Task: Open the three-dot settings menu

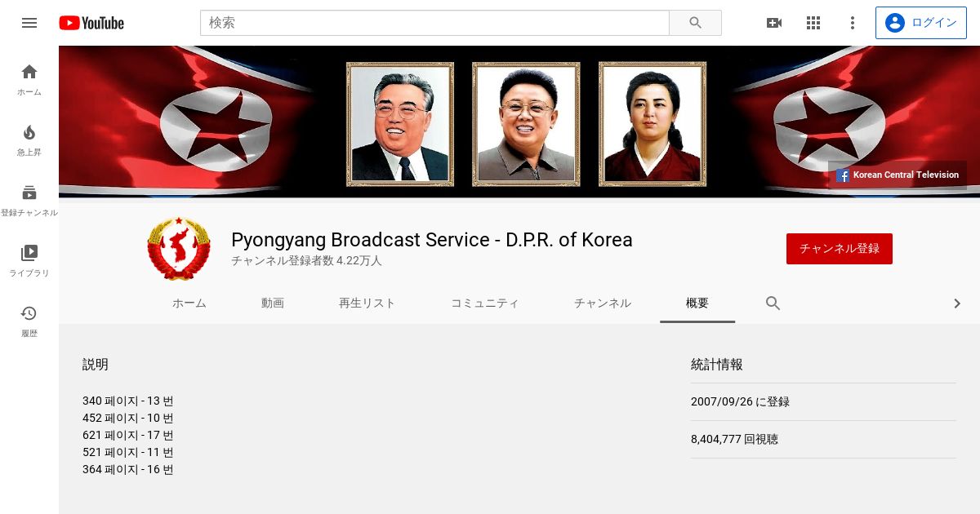Action: [853, 23]
